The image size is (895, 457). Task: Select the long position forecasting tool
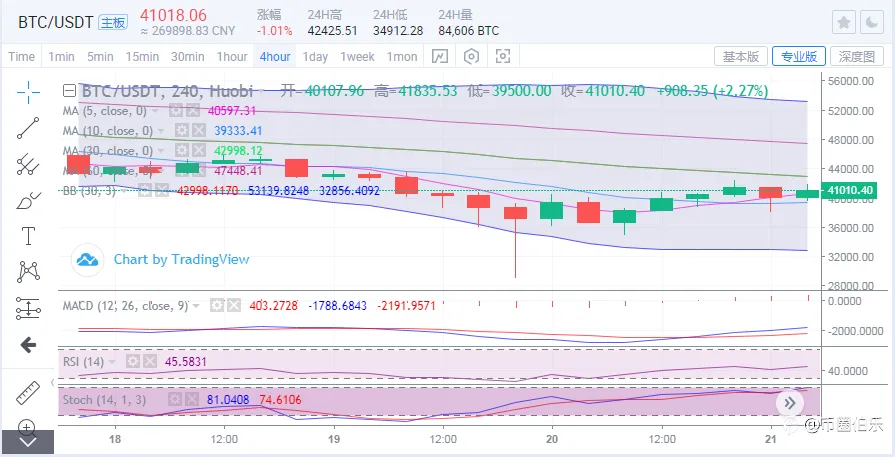click(28, 308)
